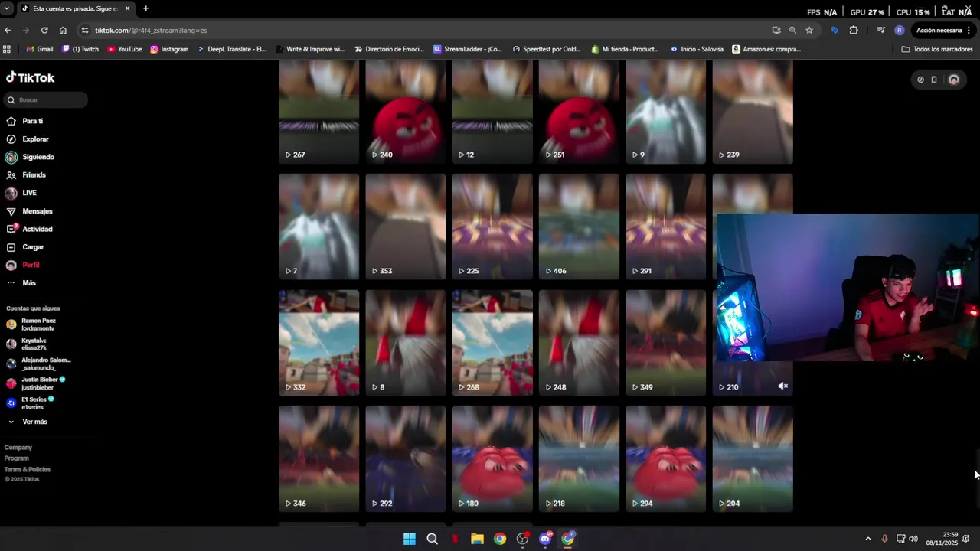Open Amazon.es bookmark
980x551 pixels.
click(766, 49)
